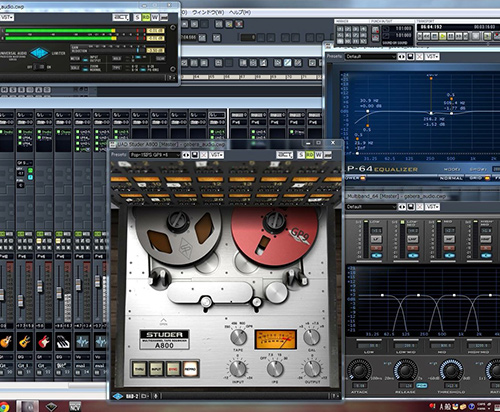Click the Pause button in transport
This screenshot has height=412, width=500.
[x=451, y=36]
